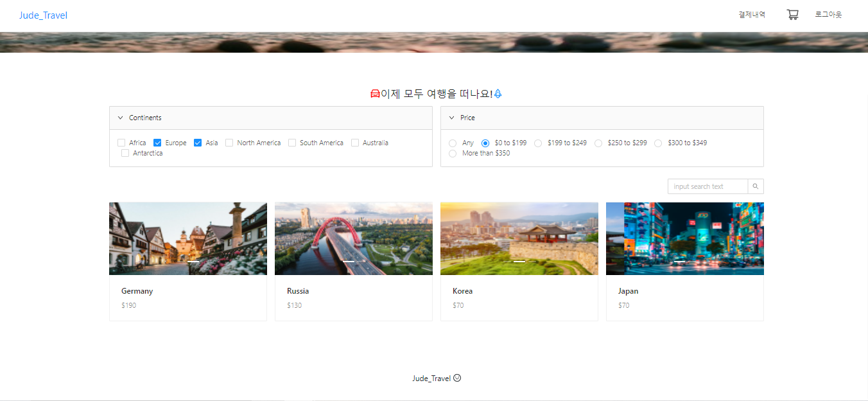The height and width of the screenshot is (401, 868).
Task: Open the Korea fortress image
Action: click(519, 238)
